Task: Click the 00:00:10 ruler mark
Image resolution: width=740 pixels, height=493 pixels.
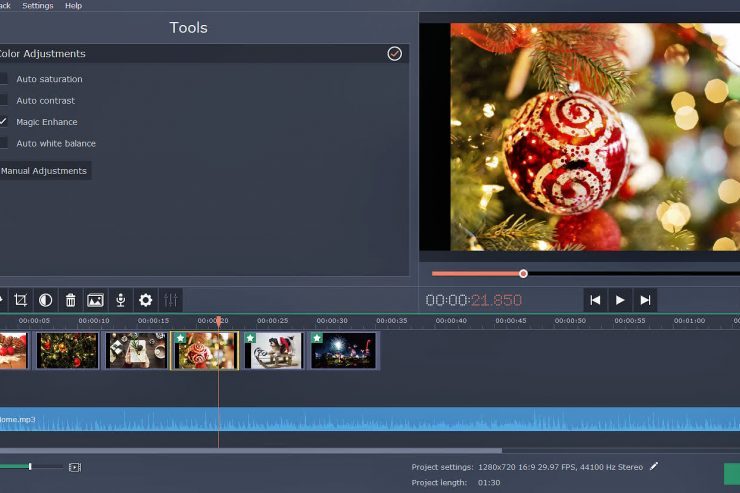Action: (94, 320)
